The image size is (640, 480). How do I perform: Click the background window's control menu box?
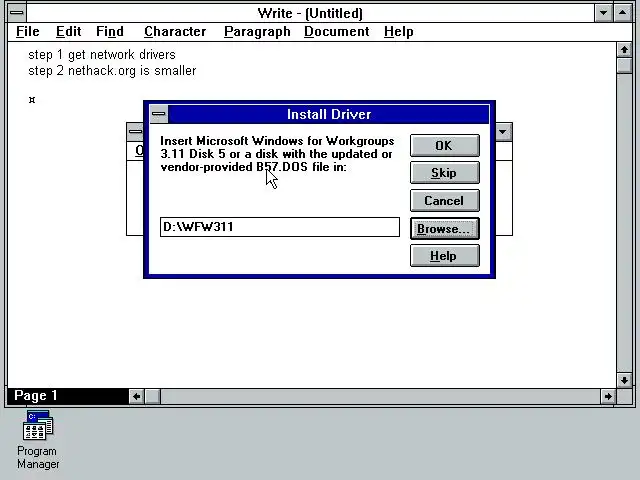pyautogui.click(x=135, y=131)
